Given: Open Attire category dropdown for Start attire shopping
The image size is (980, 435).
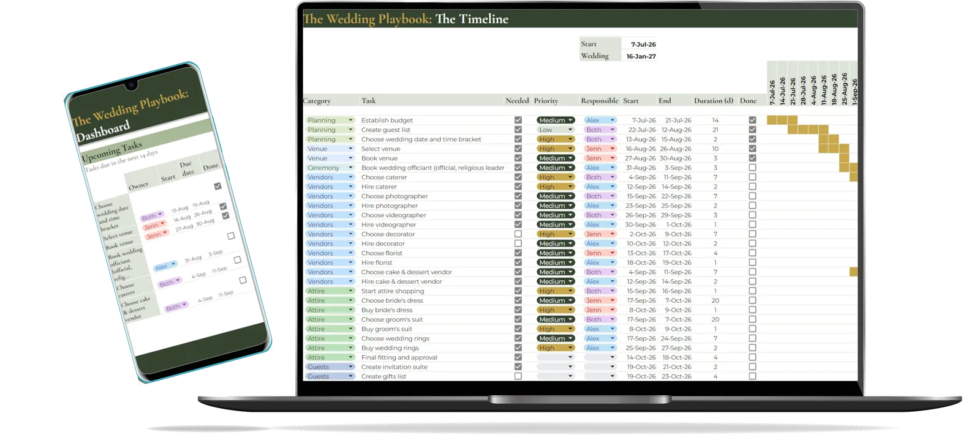Looking at the screenshot, I should coord(330,291).
